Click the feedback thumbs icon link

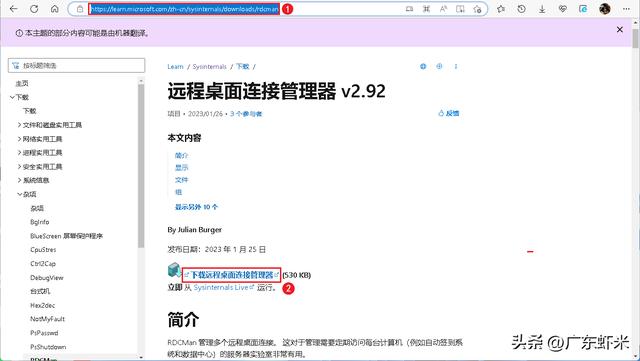point(449,113)
